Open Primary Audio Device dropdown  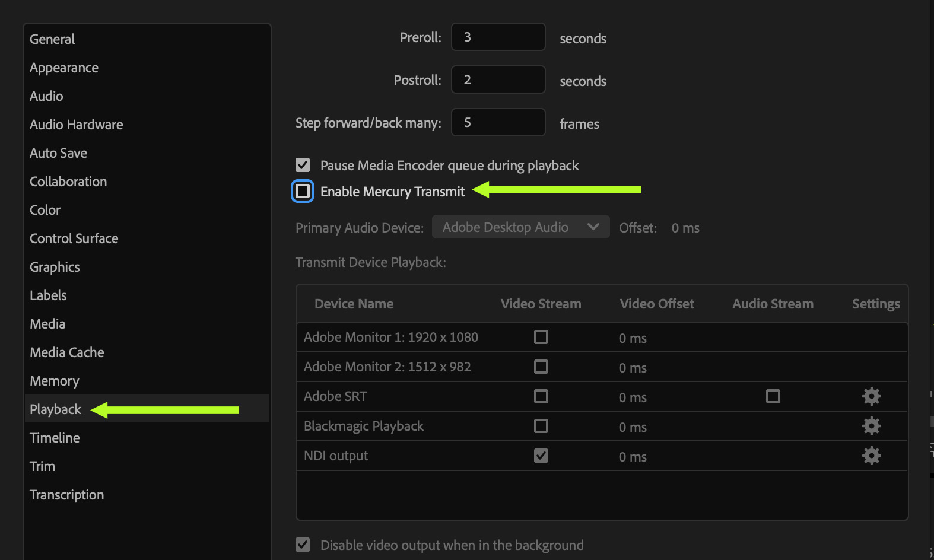click(x=521, y=227)
